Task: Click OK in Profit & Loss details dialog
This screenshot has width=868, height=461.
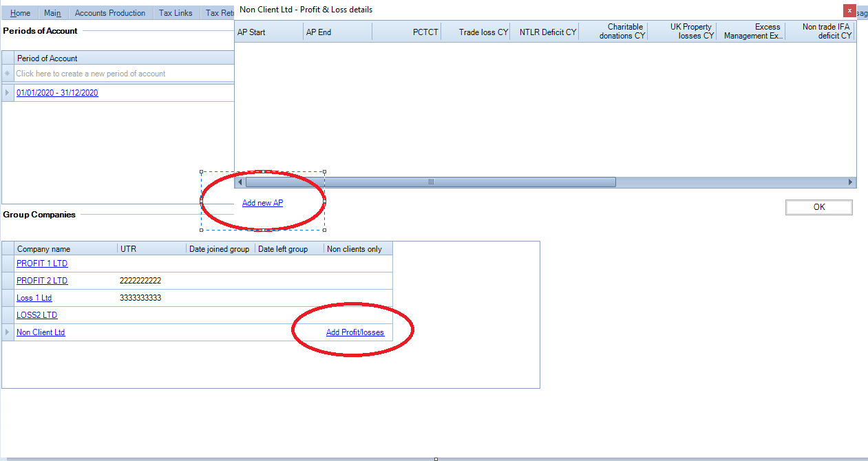Action: click(818, 207)
